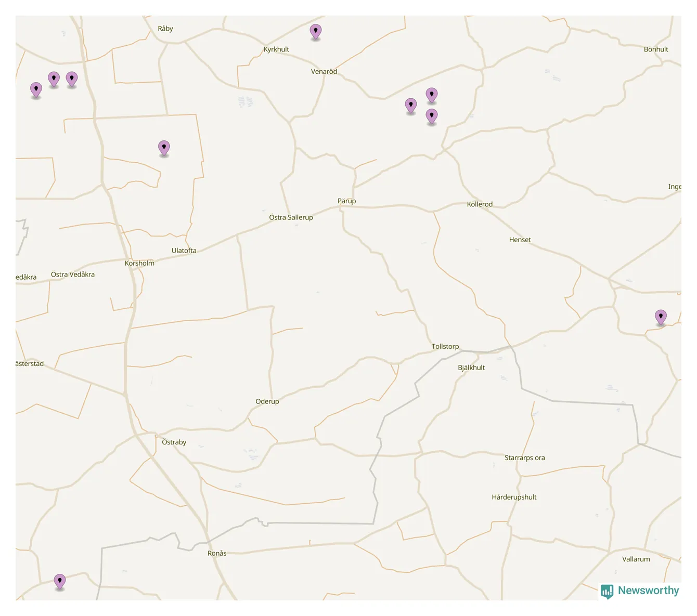The image size is (697, 616).
Task: Select the Ulatofta label
Action: 184,251
